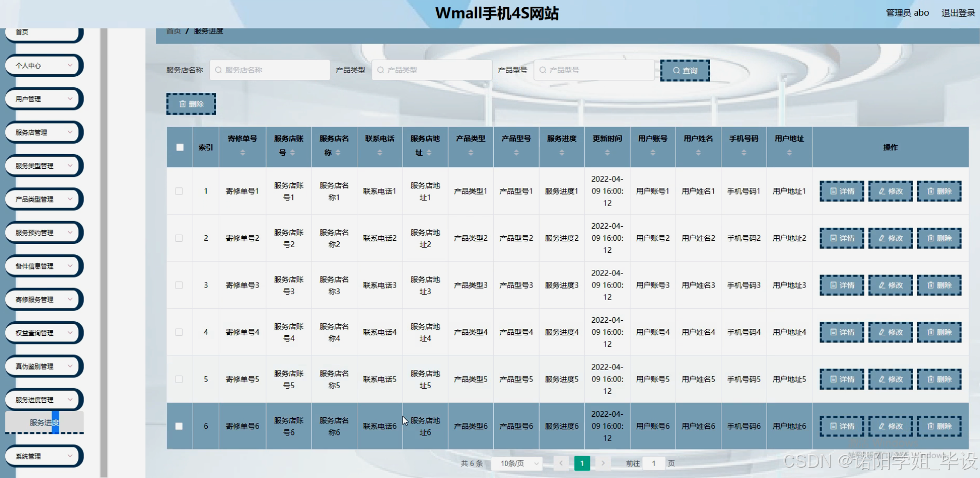Open the 10条/页 page size dropdown
This screenshot has height=478, width=980.
(516, 463)
